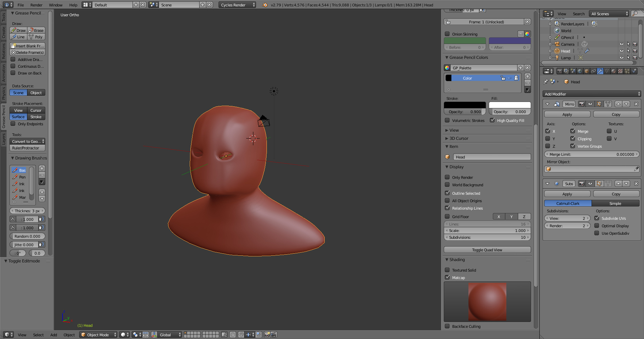This screenshot has width=644, height=339.
Task: Click the Toggle Quad View button
Action: (x=487, y=250)
